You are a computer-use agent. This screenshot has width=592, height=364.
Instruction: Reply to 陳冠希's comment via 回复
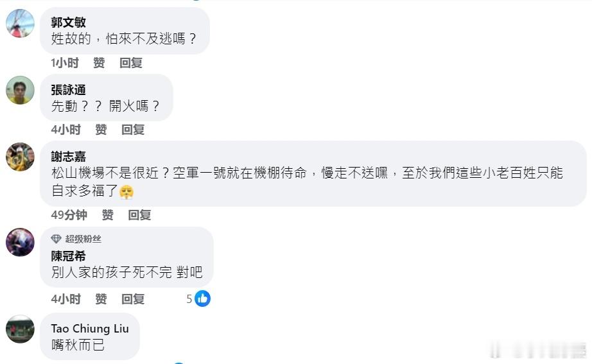coord(132,299)
